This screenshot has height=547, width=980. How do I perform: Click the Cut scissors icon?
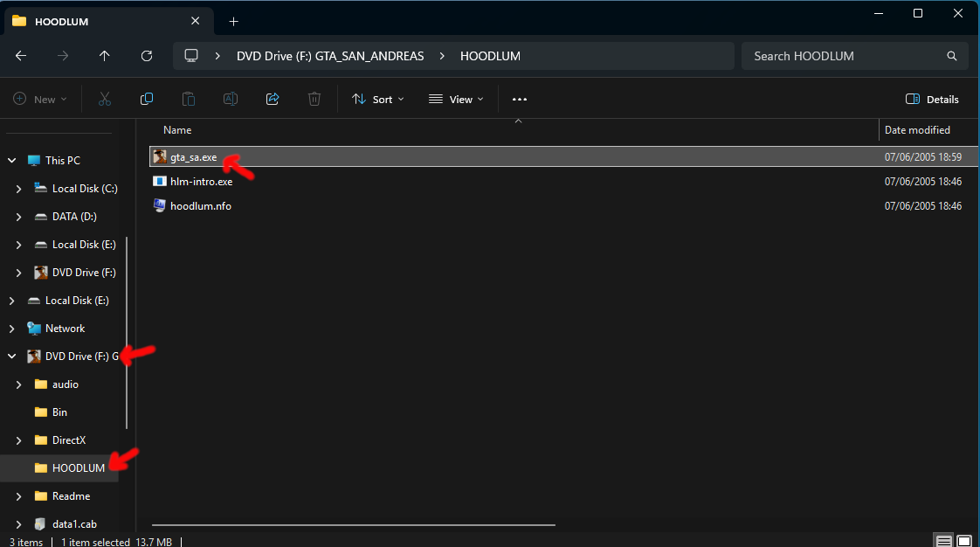(x=104, y=99)
